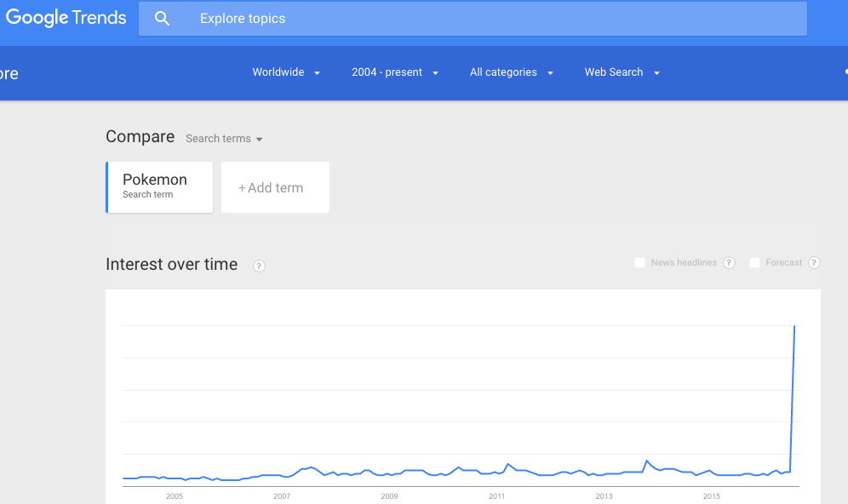Open the Forecast help icon
The image size is (848, 504).
[814, 263]
